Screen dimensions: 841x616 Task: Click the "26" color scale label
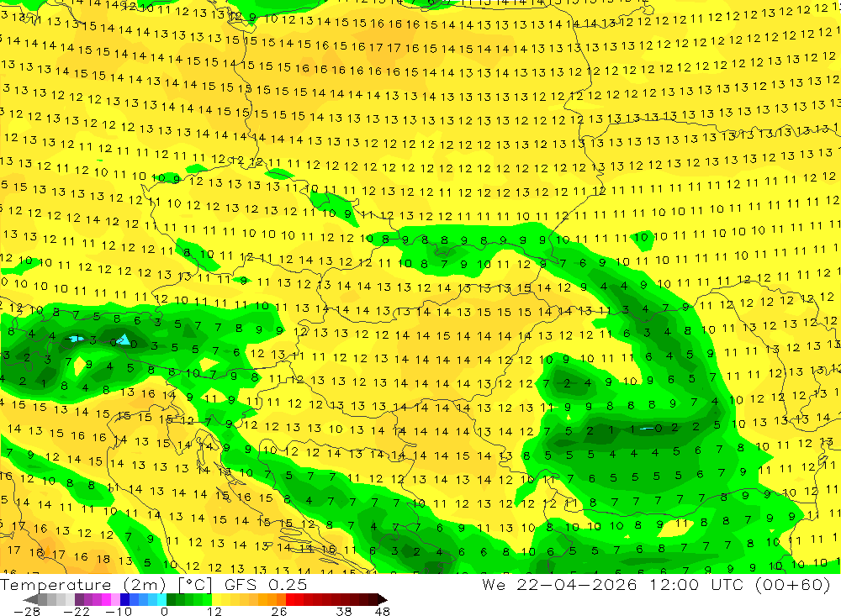point(279,611)
